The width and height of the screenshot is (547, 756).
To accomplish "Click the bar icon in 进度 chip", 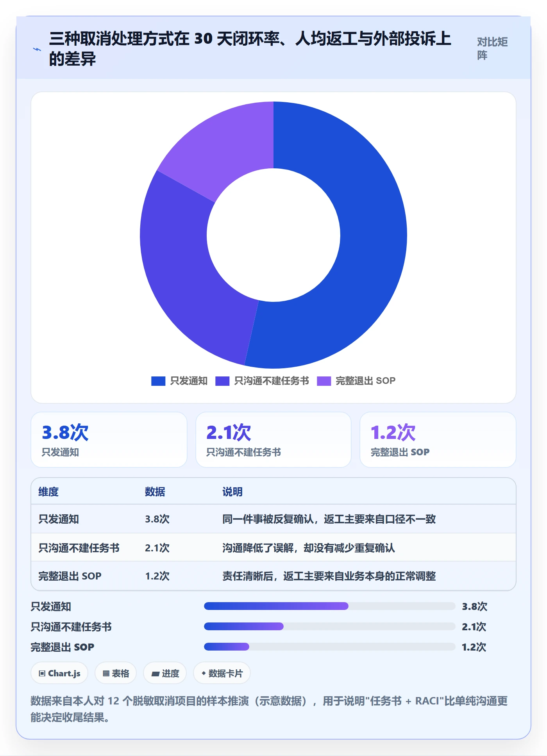I will tap(156, 674).
